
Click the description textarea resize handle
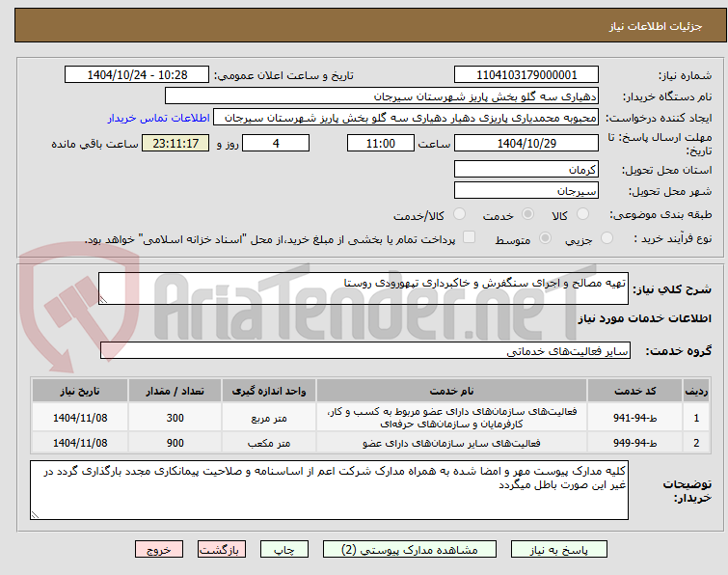point(103,300)
